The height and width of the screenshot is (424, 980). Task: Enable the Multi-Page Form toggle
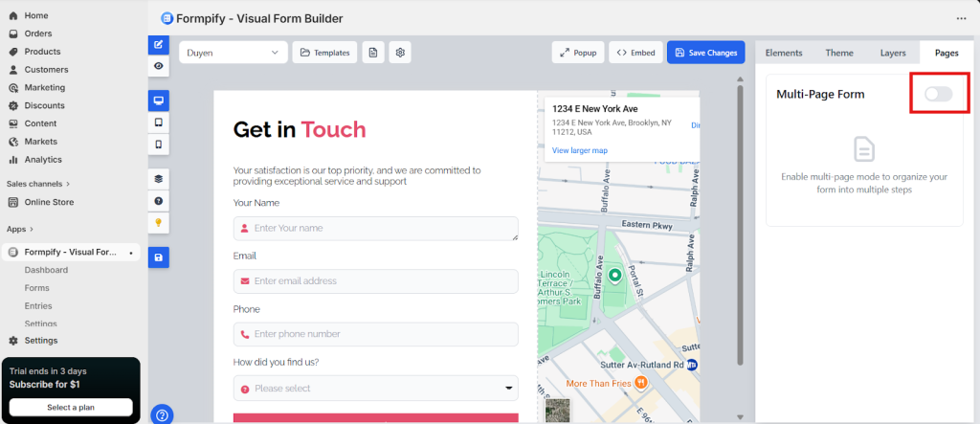pos(938,94)
